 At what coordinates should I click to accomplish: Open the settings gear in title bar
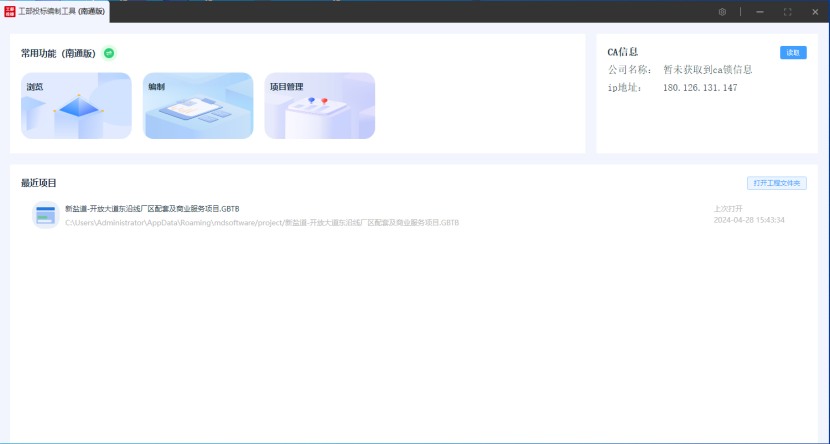[x=722, y=12]
